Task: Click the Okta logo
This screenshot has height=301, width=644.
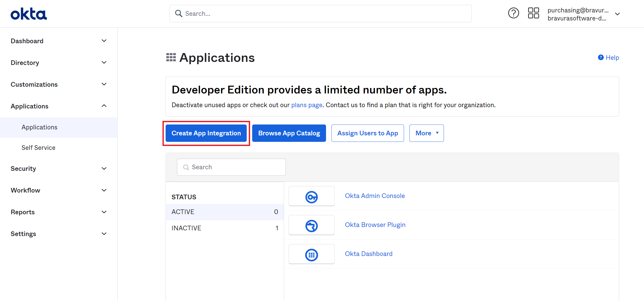Action: pyautogui.click(x=29, y=14)
